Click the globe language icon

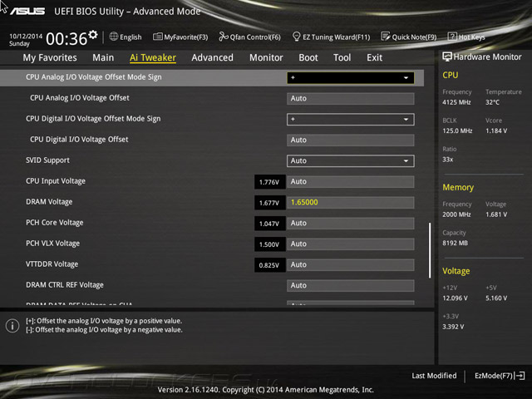coord(114,37)
